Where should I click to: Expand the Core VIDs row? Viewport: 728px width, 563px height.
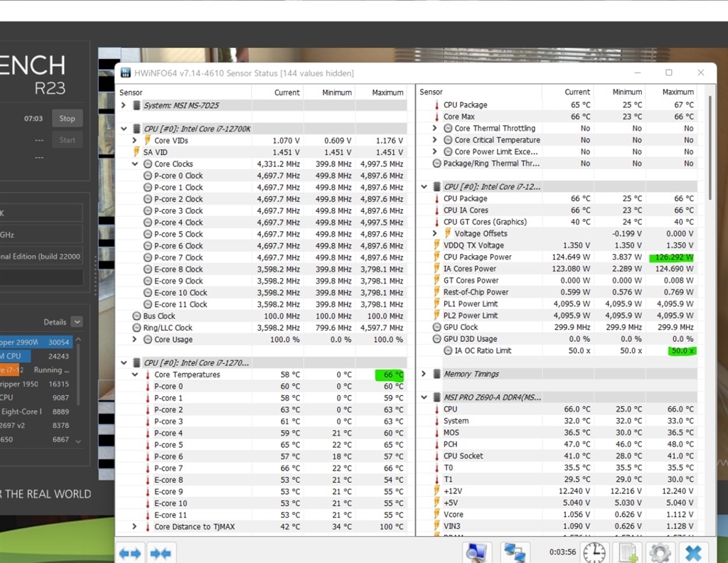[134, 140]
